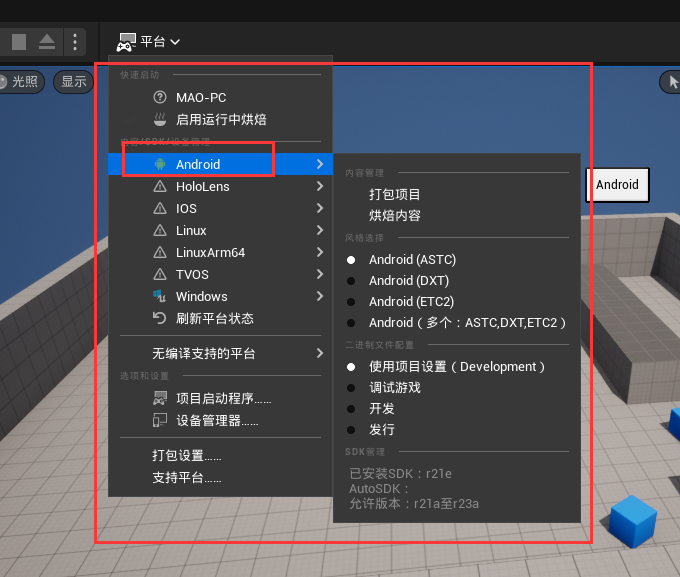Click the Windows platform logo icon

pyautogui.click(x=160, y=296)
